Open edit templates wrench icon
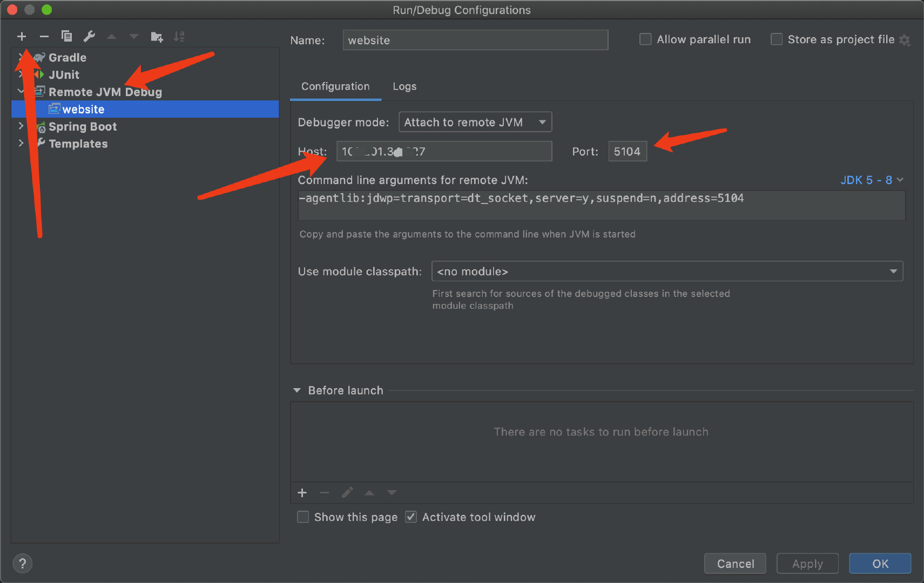Image resolution: width=924 pixels, height=583 pixels. point(89,36)
